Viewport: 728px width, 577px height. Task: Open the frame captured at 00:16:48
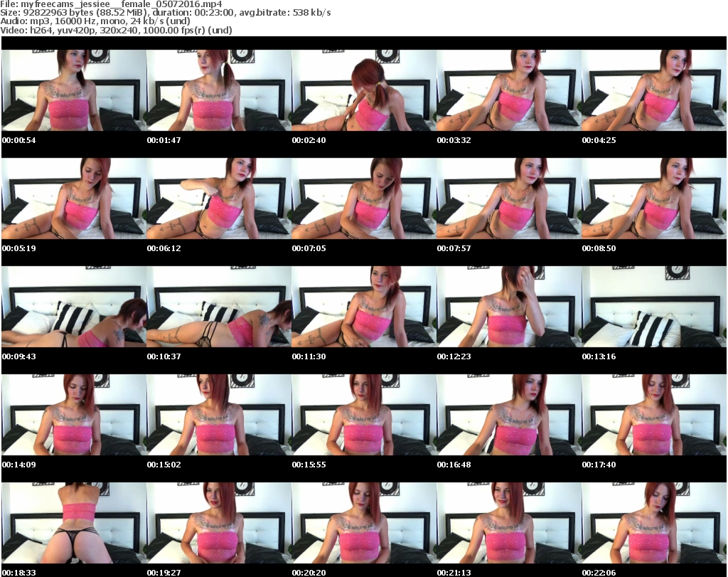(x=509, y=415)
